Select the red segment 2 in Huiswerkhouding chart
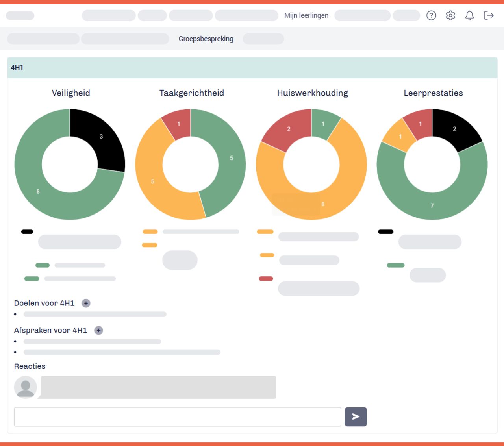 [x=289, y=129]
